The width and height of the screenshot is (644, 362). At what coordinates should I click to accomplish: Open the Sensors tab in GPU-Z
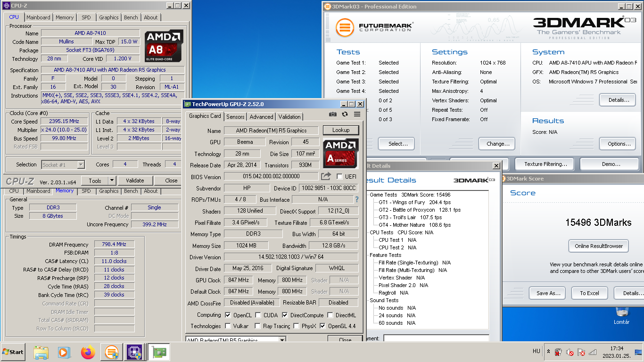[x=235, y=117]
